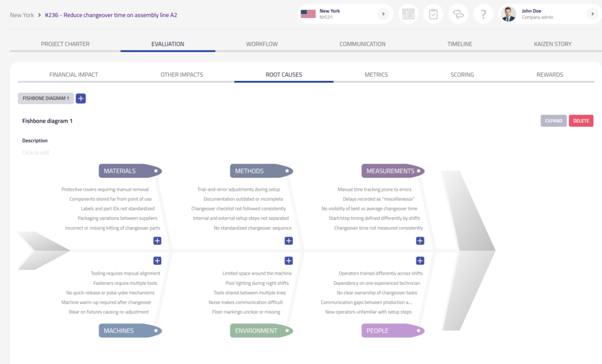This screenshot has width=602, height=364.
Task: Add a cause to People branch
Action: point(420,261)
